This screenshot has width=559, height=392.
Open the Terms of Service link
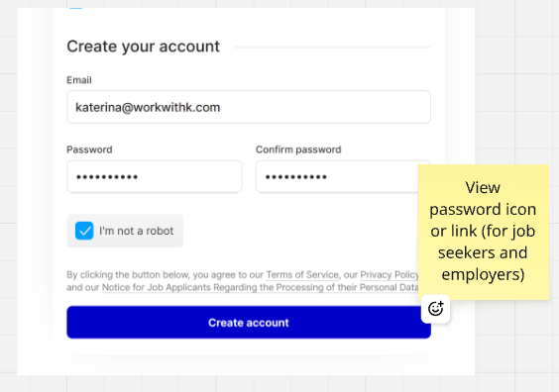pos(302,275)
